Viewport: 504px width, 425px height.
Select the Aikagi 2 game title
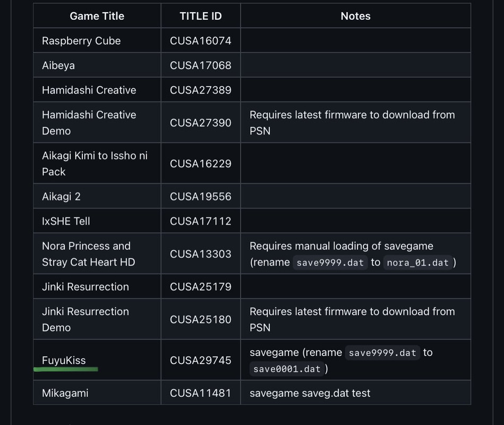[x=61, y=197]
